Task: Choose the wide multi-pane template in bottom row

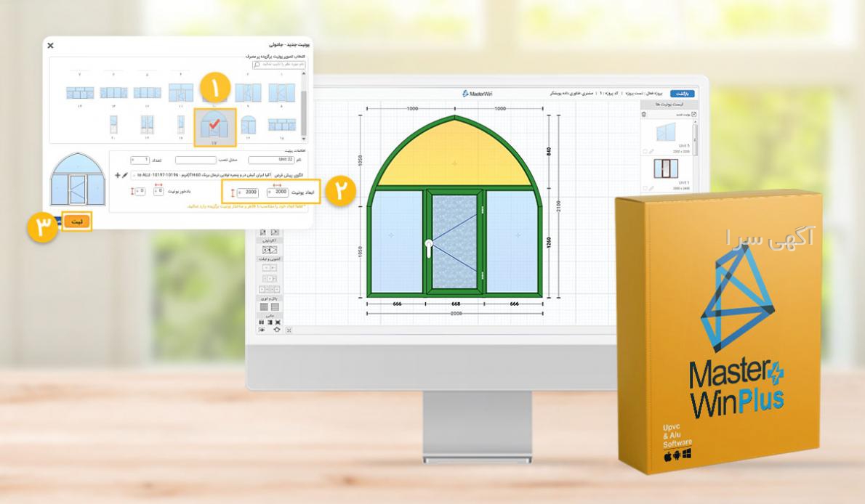Action: coord(282,125)
